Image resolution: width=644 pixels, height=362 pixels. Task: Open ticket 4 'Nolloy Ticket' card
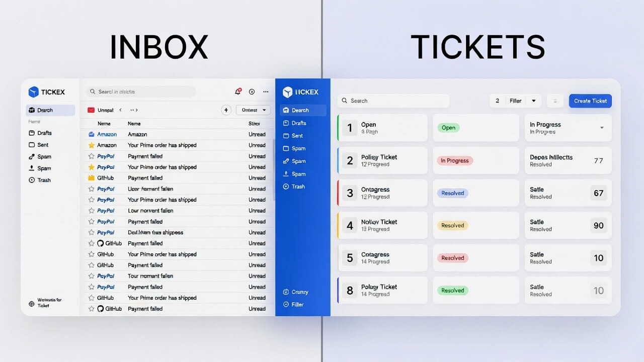(382, 225)
